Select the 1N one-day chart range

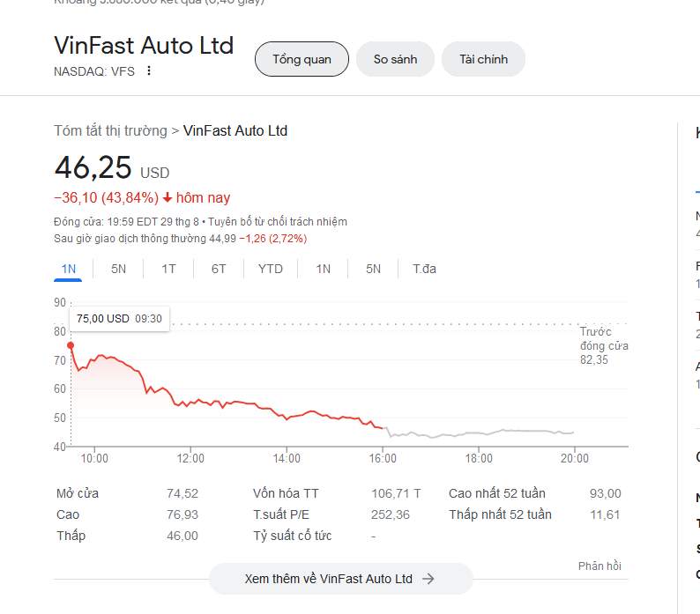tap(68, 269)
